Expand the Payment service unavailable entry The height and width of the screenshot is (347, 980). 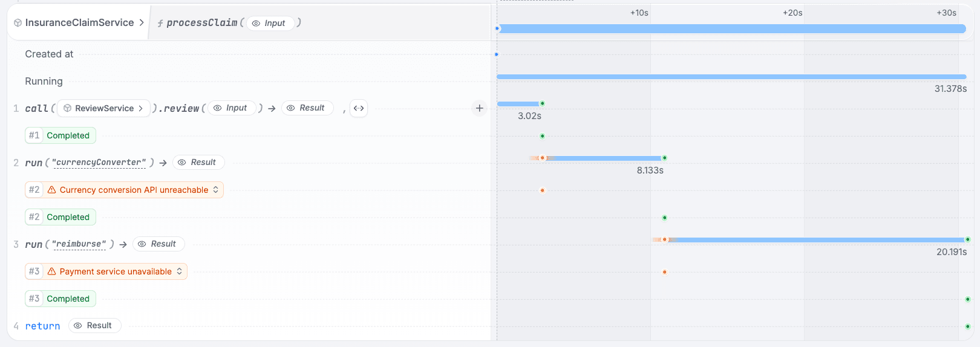106,271
